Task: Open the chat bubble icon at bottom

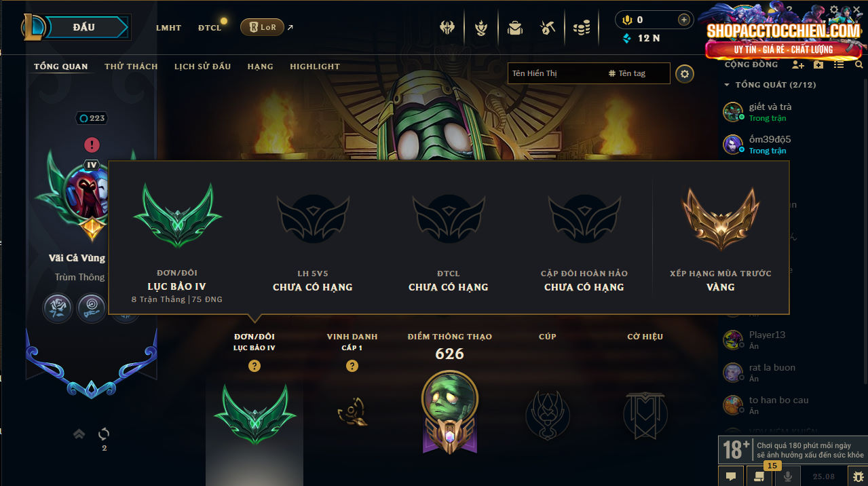Action: pos(731,476)
